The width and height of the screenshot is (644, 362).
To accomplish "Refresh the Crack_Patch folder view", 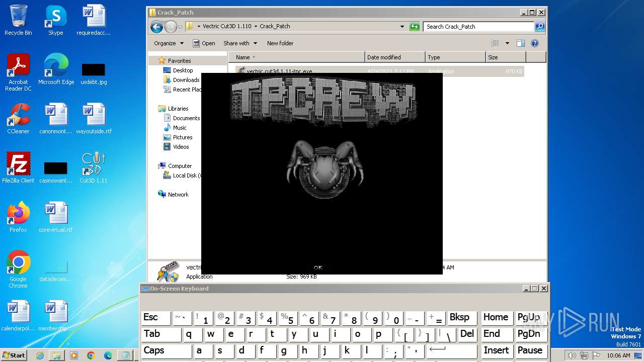I will pos(415,27).
